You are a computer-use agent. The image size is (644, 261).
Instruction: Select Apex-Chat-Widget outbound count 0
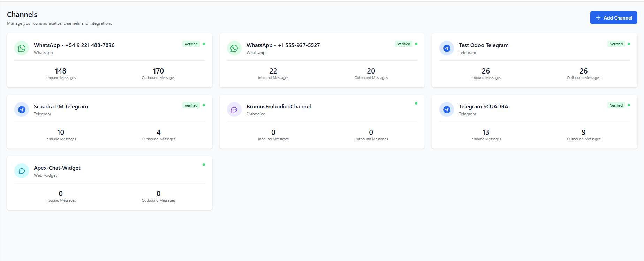(158, 194)
